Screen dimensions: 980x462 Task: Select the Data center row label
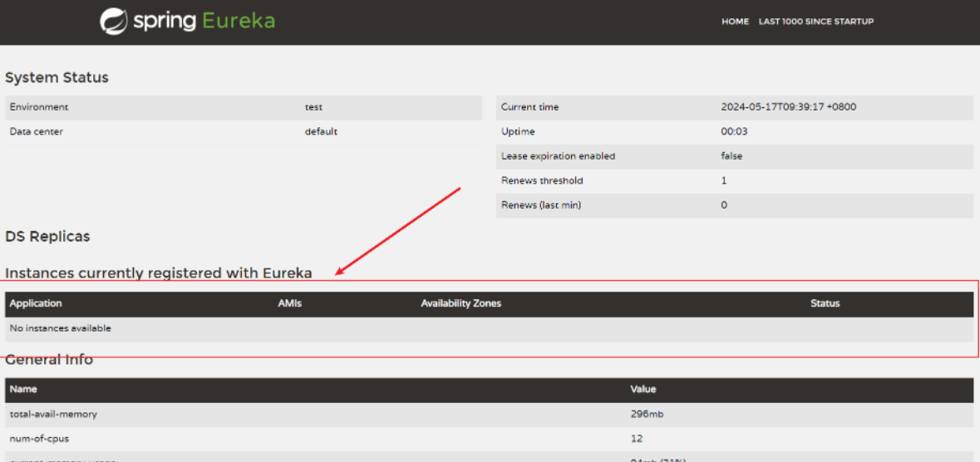tap(36, 131)
